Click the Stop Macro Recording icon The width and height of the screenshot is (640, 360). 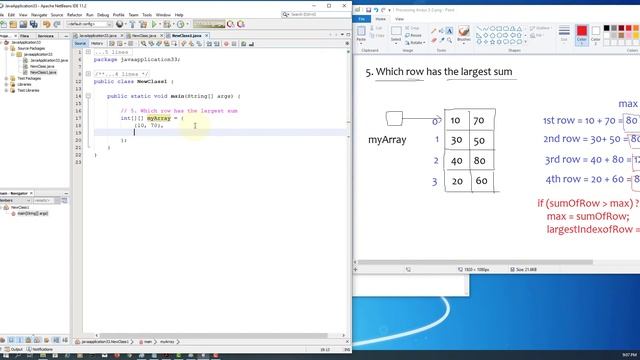pyautogui.click(x=234, y=44)
